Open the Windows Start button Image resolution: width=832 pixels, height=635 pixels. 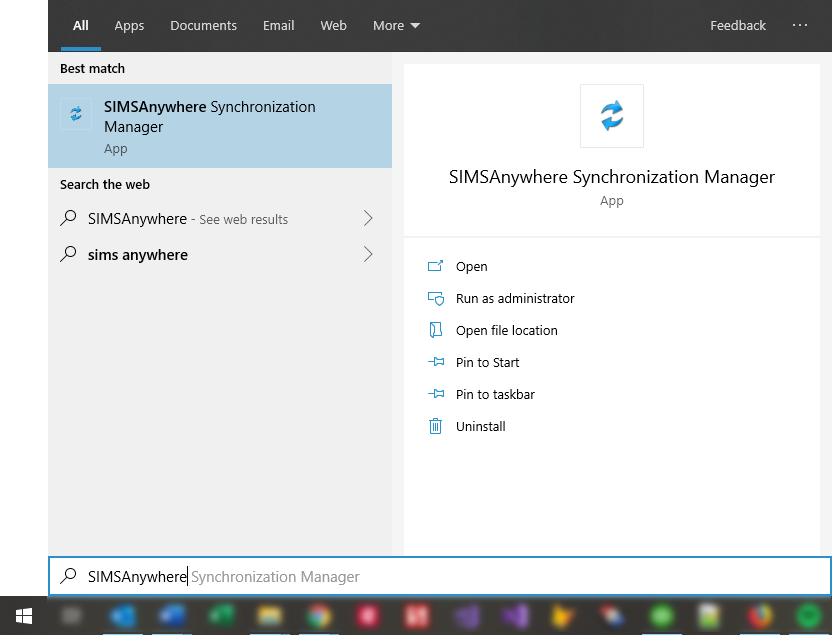(23, 616)
